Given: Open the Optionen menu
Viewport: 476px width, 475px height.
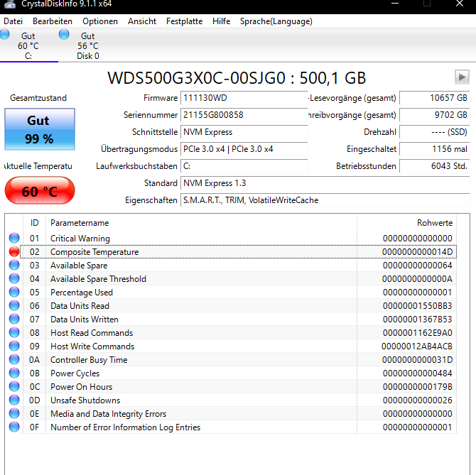Looking at the screenshot, I should click(100, 21).
